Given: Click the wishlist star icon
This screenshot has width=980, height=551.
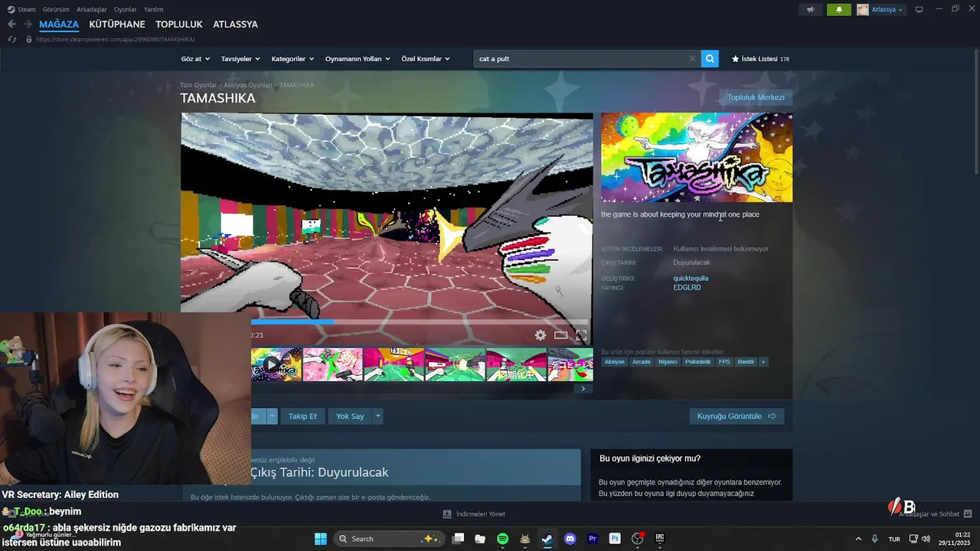Looking at the screenshot, I should (x=735, y=59).
